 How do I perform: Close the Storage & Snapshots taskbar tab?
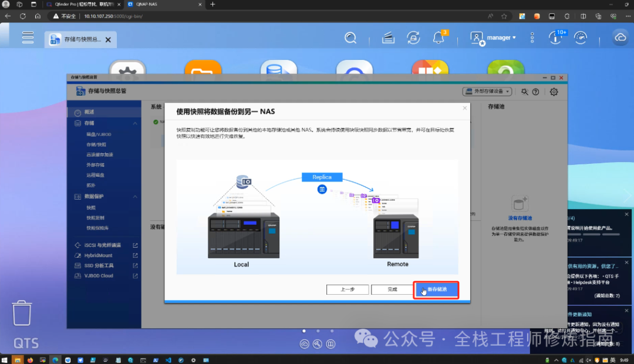click(x=108, y=40)
